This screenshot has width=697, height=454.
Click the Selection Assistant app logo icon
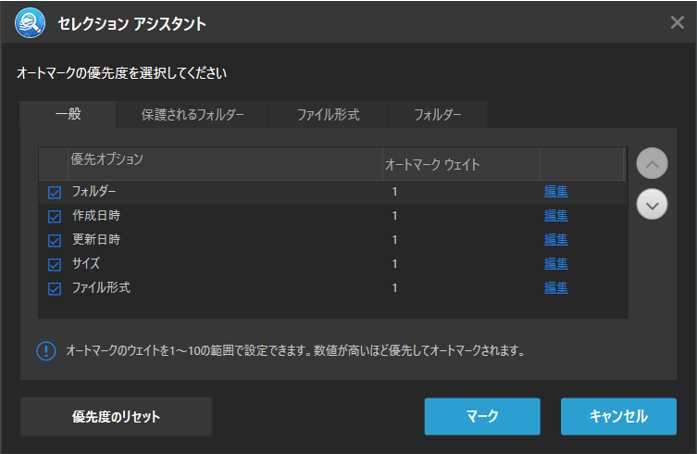30,22
